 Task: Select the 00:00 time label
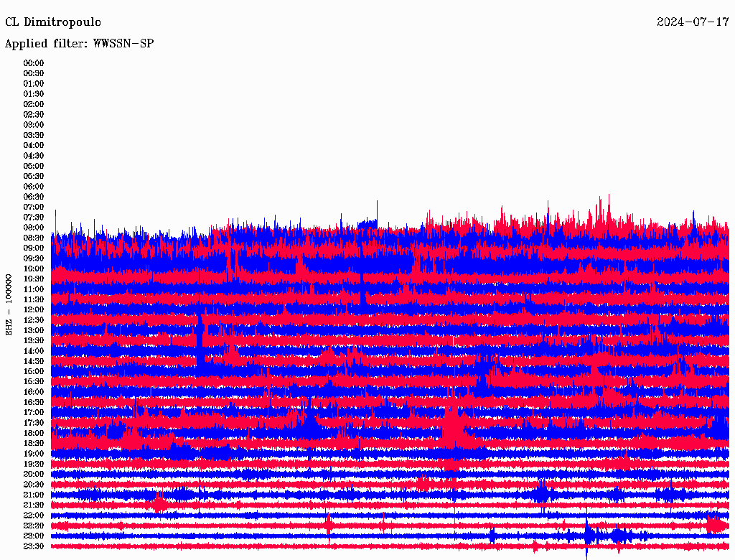tap(34, 63)
